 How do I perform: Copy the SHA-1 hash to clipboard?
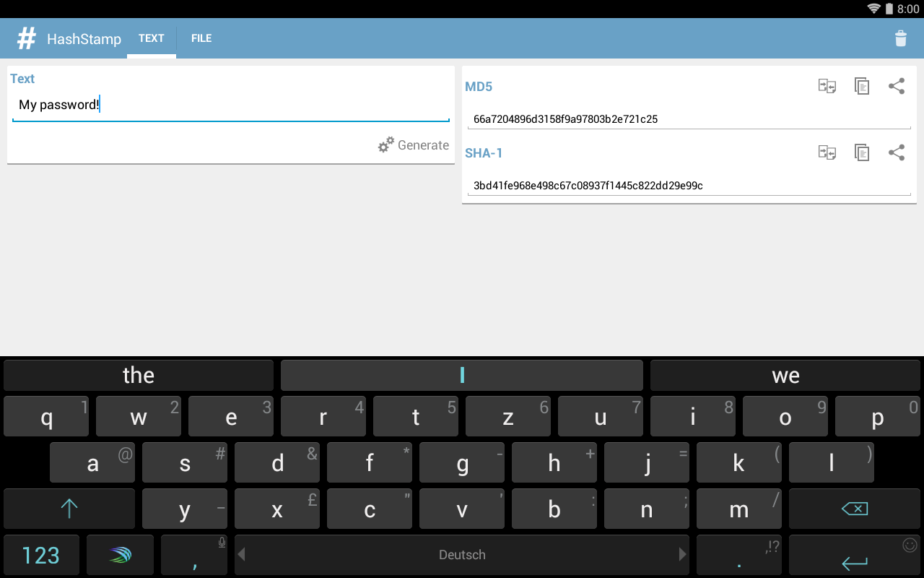[862, 152]
